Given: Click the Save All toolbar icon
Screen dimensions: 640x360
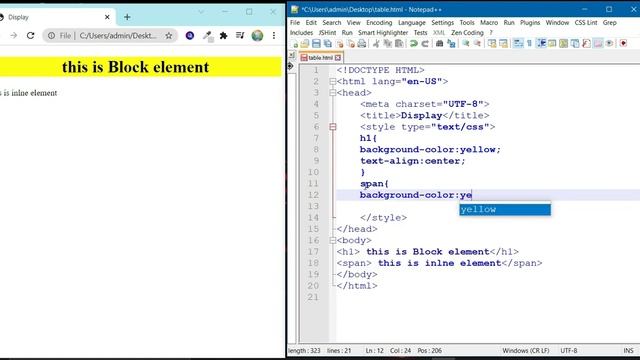Looking at the screenshot, I should point(327,44).
